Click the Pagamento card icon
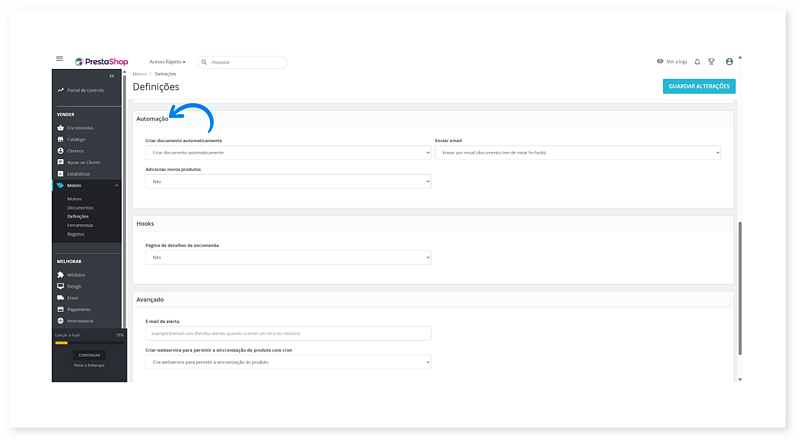Viewport: 800px width, 442px height. coord(60,309)
